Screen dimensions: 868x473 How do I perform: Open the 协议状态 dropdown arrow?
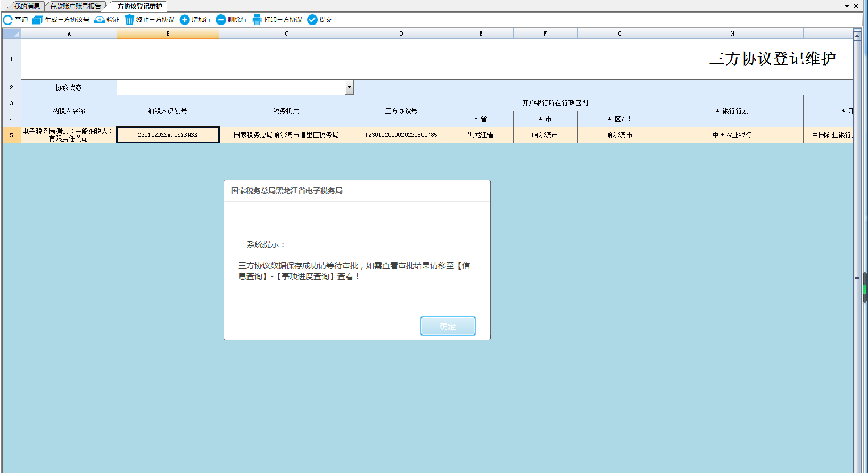tap(349, 87)
